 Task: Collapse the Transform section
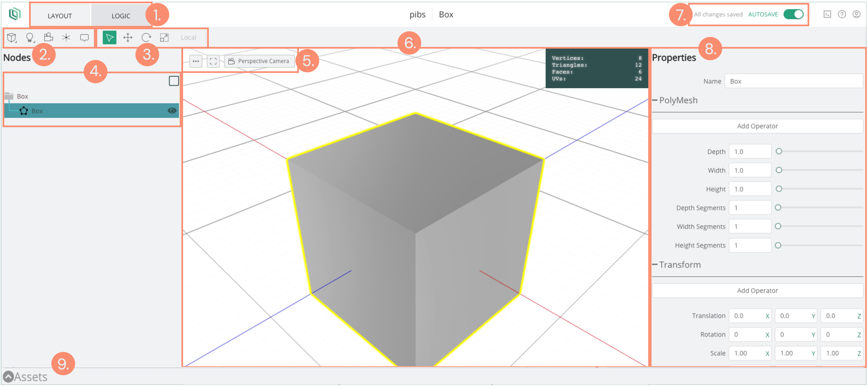[655, 265]
